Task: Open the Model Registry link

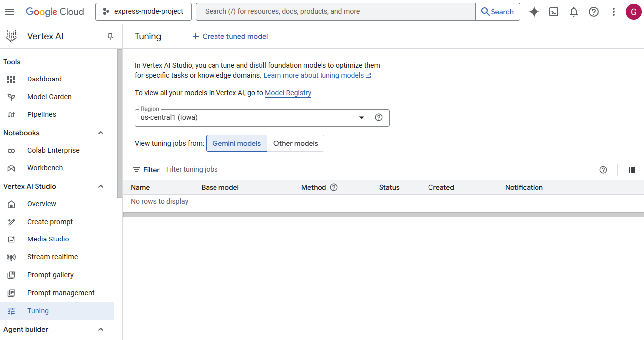Action: coord(288,93)
